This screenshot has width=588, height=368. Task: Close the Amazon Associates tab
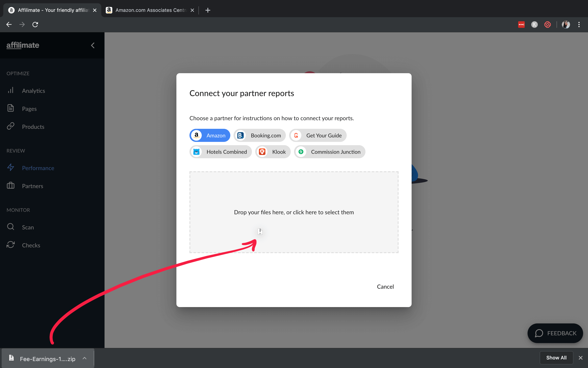(x=192, y=10)
